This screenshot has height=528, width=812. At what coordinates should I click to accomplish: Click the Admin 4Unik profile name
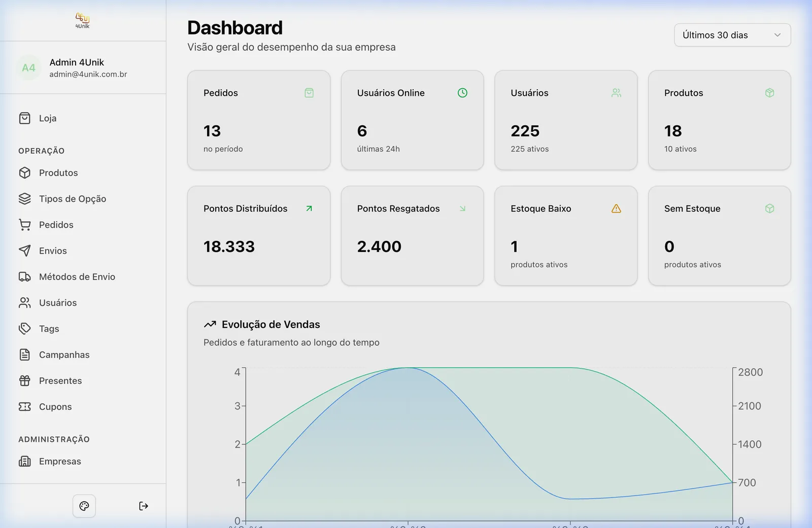(77, 62)
